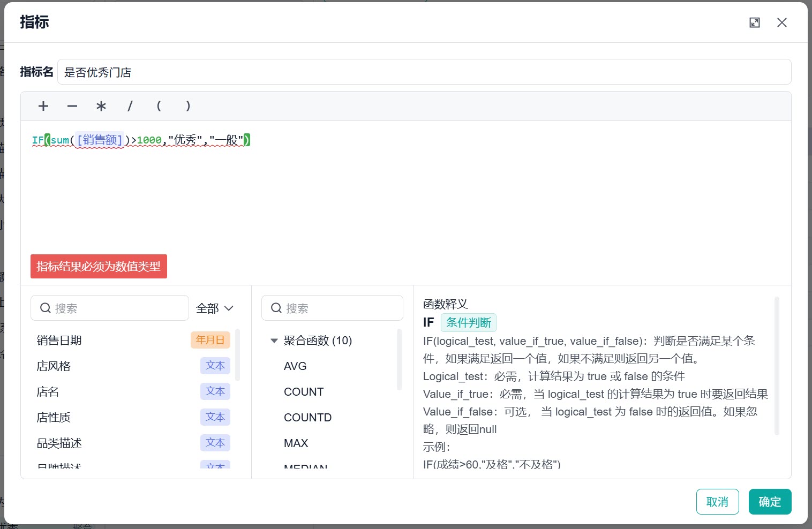Insert the plus operator
The height and width of the screenshot is (529, 812).
point(43,106)
